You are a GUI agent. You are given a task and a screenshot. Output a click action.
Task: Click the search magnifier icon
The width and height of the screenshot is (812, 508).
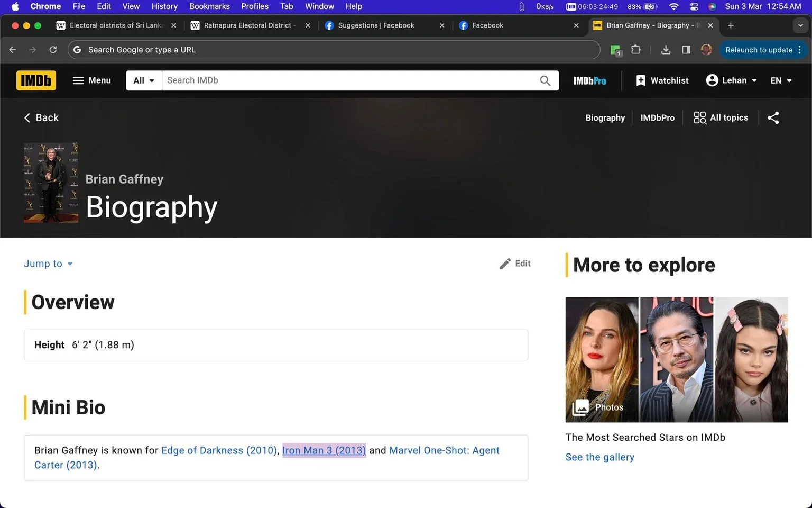tap(545, 80)
